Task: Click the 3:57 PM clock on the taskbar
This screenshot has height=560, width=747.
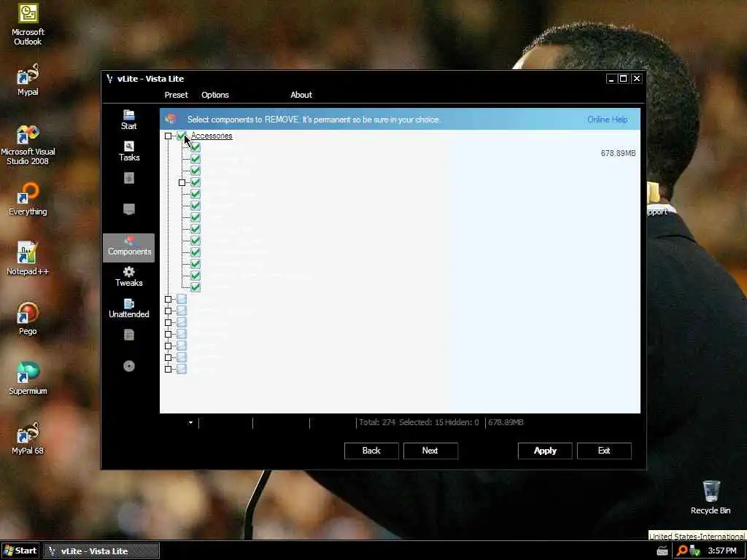Action: click(721, 551)
